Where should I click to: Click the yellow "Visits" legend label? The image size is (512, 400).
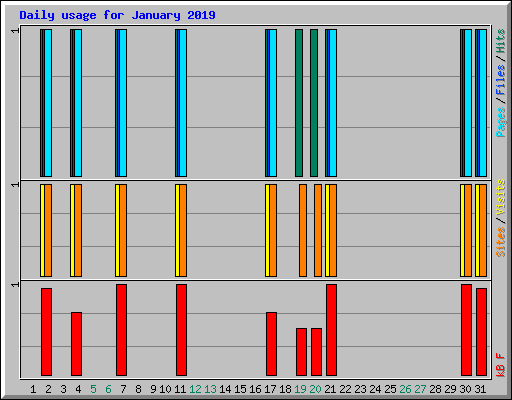click(x=501, y=197)
